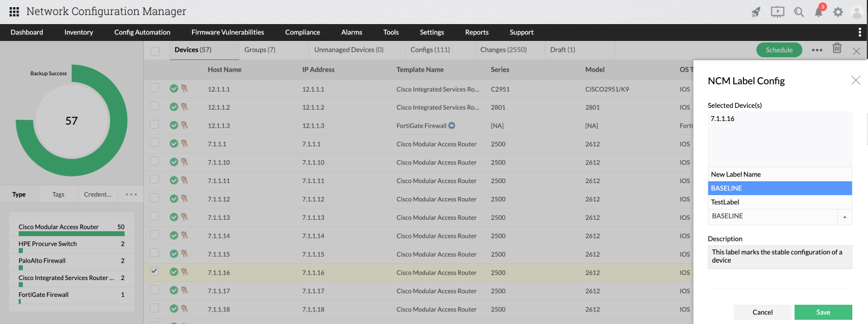The width and height of the screenshot is (868, 324).
Task: Click HPE Procurve Switch type bar
Action: pyautogui.click(x=72, y=246)
